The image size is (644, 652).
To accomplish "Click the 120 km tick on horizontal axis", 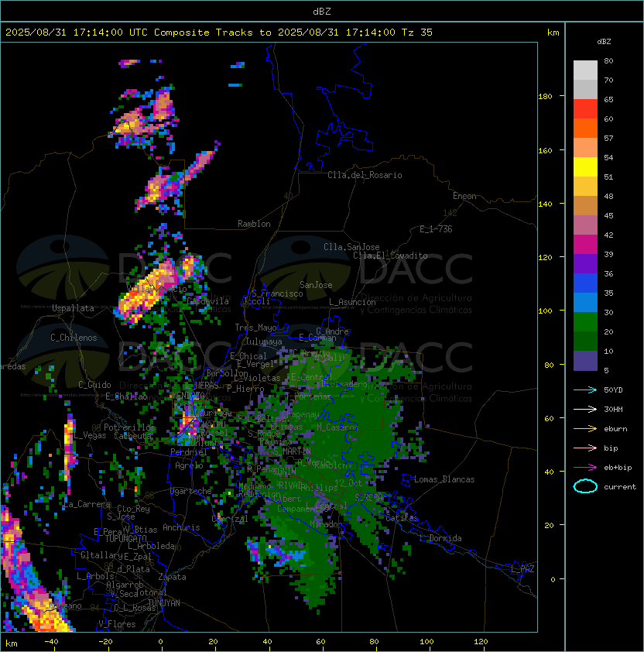I will pyautogui.click(x=481, y=642).
